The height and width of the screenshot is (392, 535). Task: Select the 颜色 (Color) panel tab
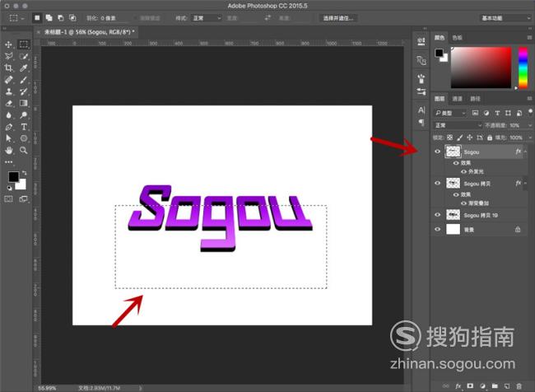pos(440,38)
